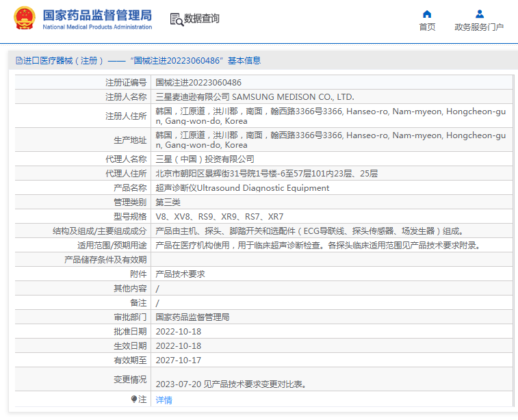Viewport: 518px width, 420px height.
Task: Open the 详情 link
Action: 164,400
